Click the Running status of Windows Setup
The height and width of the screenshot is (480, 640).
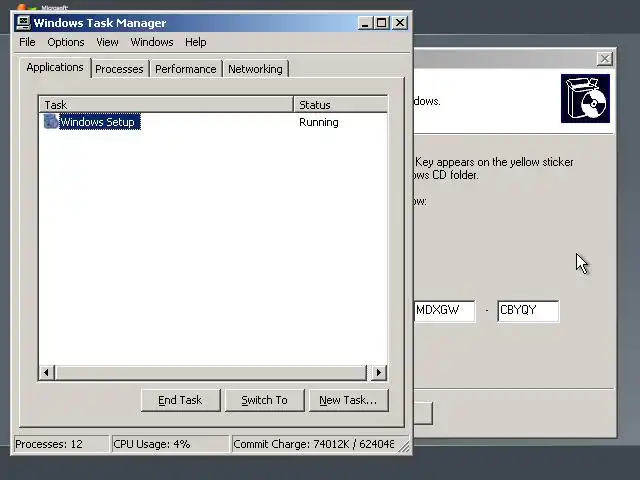tap(319, 122)
